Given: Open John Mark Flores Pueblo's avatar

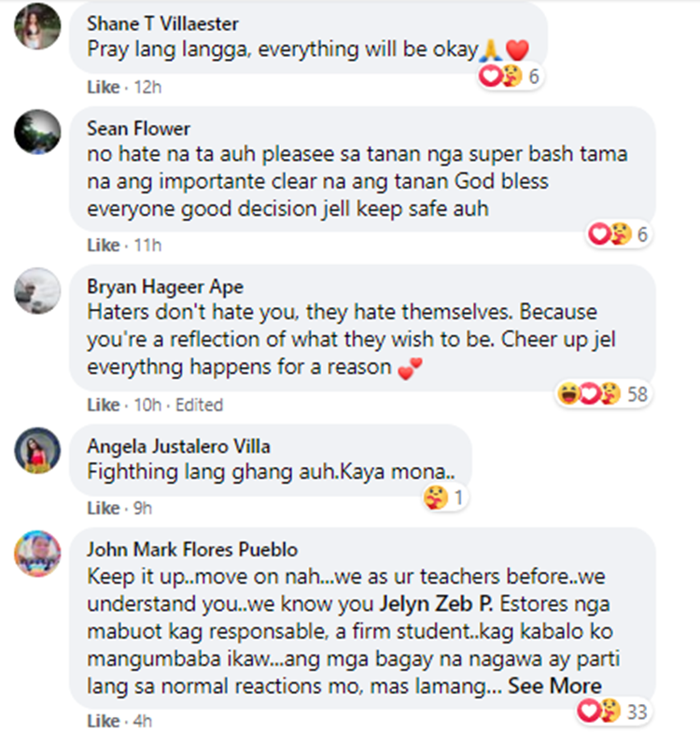Looking at the screenshot, I should 37,554.
